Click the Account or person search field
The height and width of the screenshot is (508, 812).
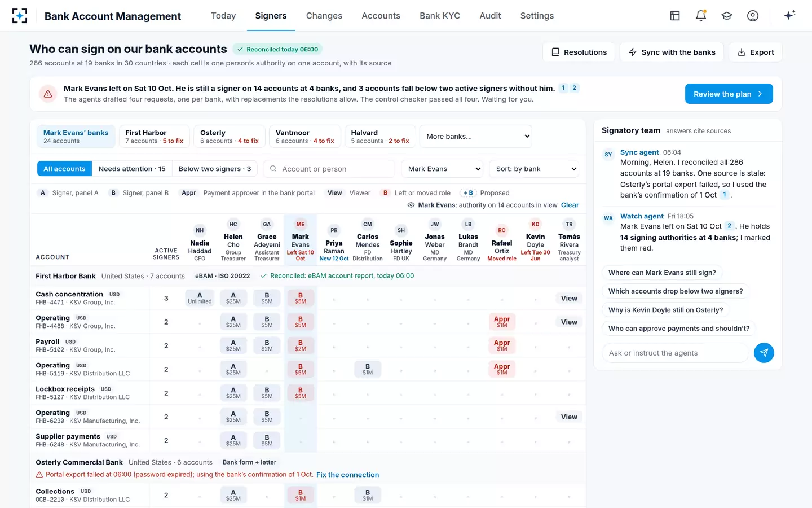point(329,169)
